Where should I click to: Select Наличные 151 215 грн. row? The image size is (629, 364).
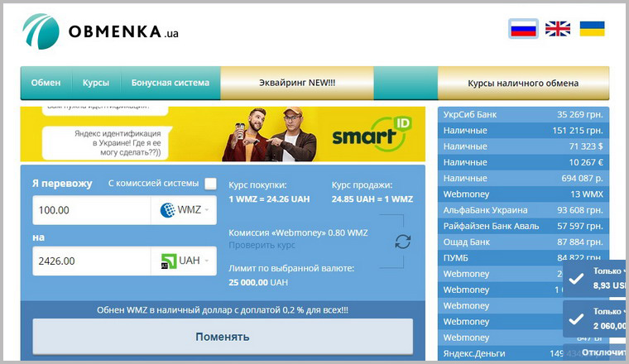[523, 131]
